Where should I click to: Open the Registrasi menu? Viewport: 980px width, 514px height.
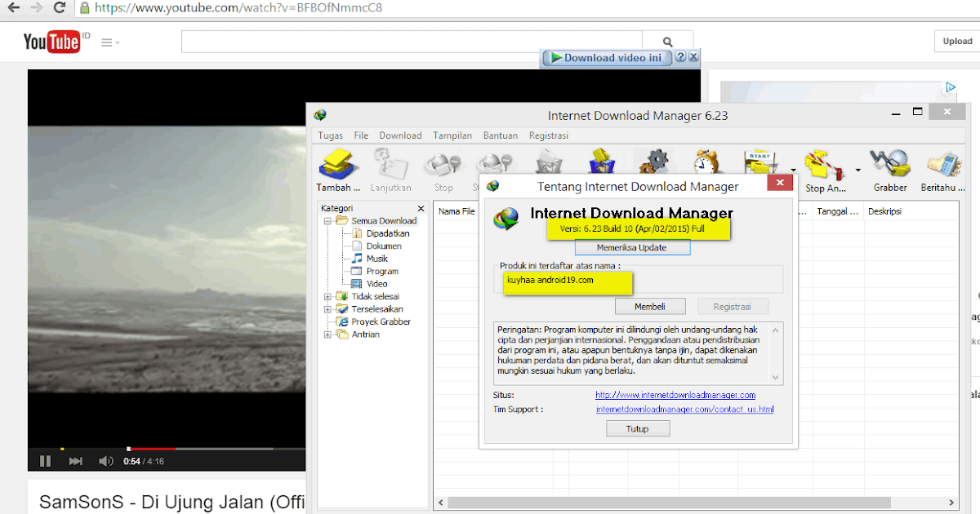[548, 135]
